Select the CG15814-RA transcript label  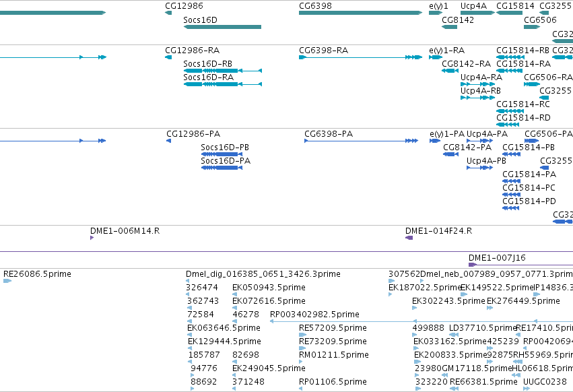523,64
